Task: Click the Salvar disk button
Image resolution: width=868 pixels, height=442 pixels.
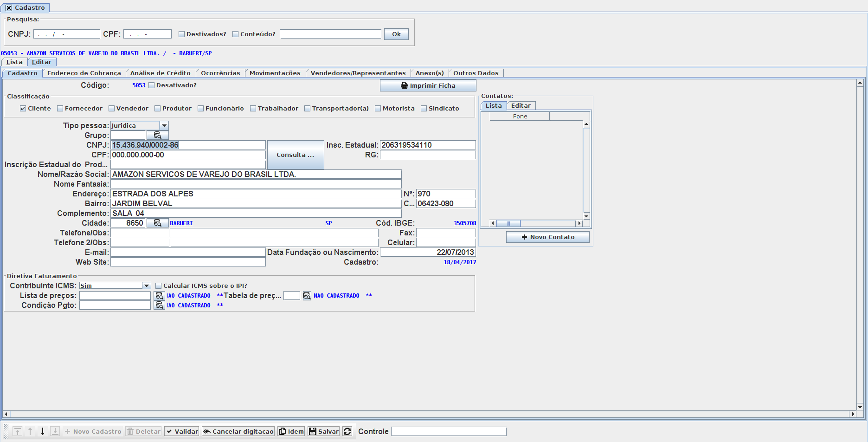Action: point(324,431)
